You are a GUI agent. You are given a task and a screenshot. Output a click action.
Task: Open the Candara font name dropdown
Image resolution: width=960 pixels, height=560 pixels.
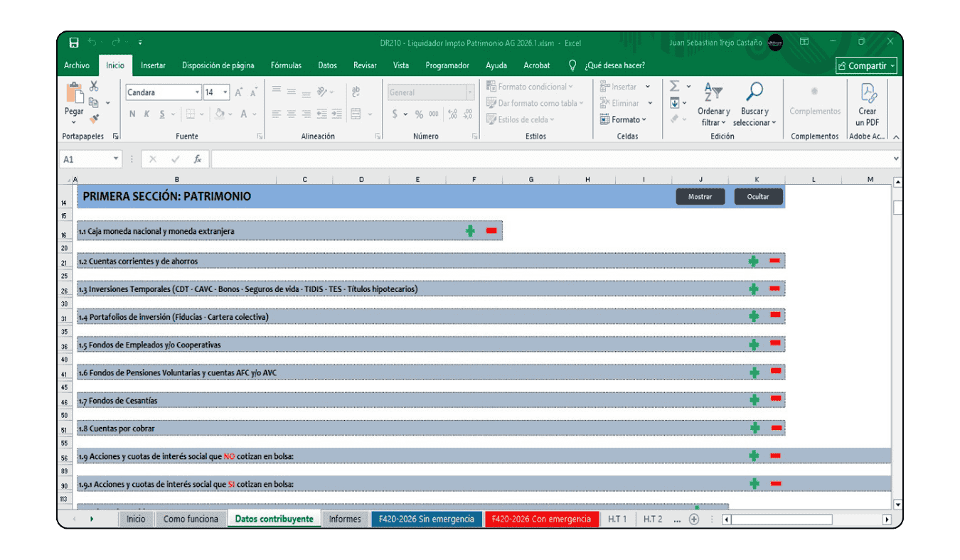point(197,92)
